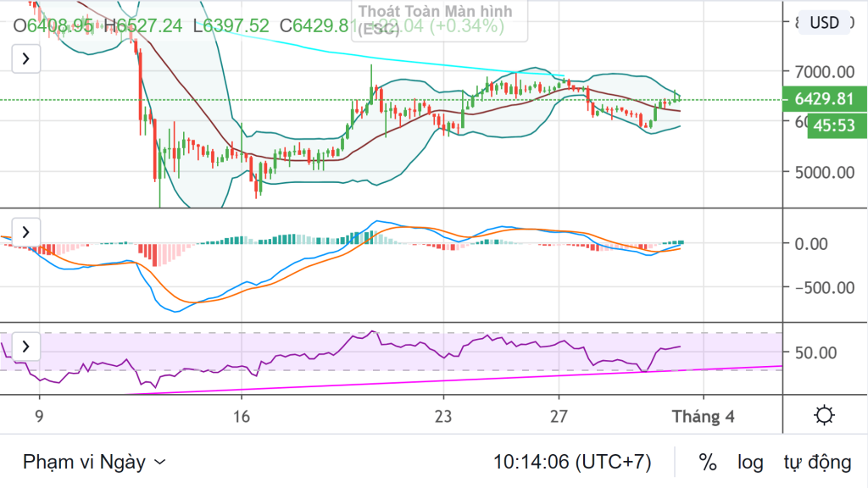868x488 pixels.
Task: Toggle tự động auto scale
Action: click(817, 462)
